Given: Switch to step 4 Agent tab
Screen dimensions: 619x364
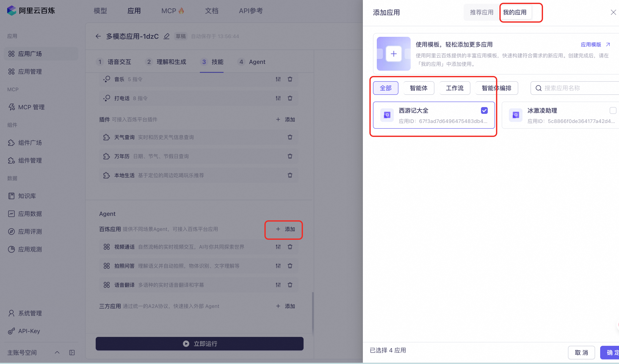Looking at the screenshot, I should (x=251, y=62).
